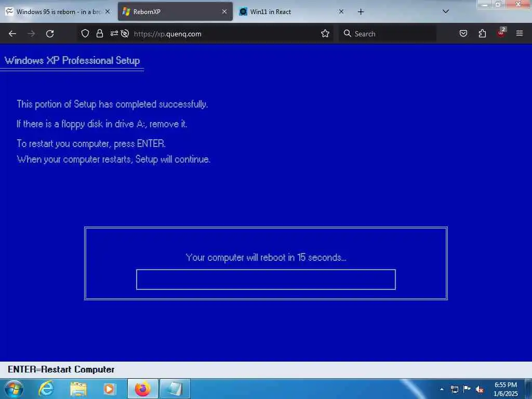Viewport: 532px width, 399px height.
Task: Click 'This portion of Setup has completed successfully' text
Action: pos(112,104)
